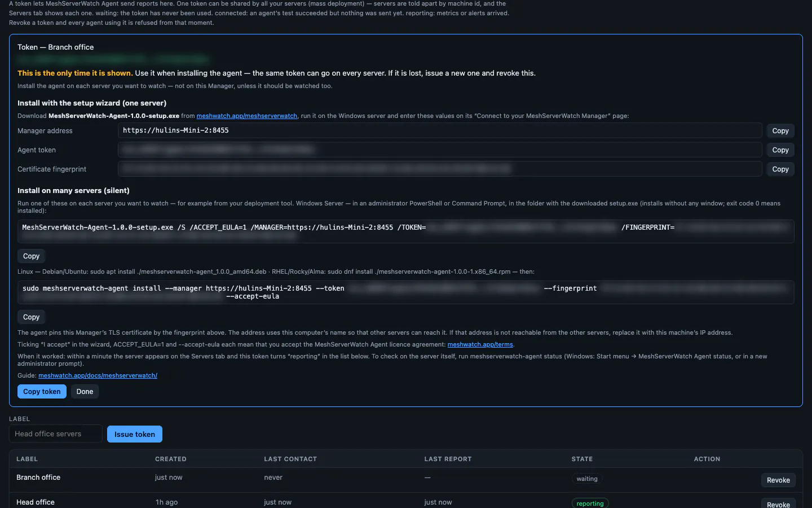The image size is (812, 508).
Task: Click the reporting state badge
Action: (x=590, y=503)
